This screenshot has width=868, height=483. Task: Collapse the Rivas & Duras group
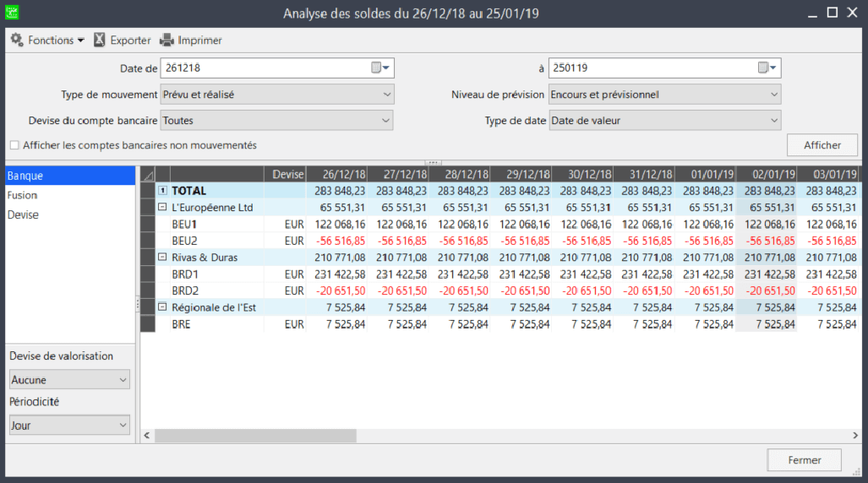click(162, 258)
